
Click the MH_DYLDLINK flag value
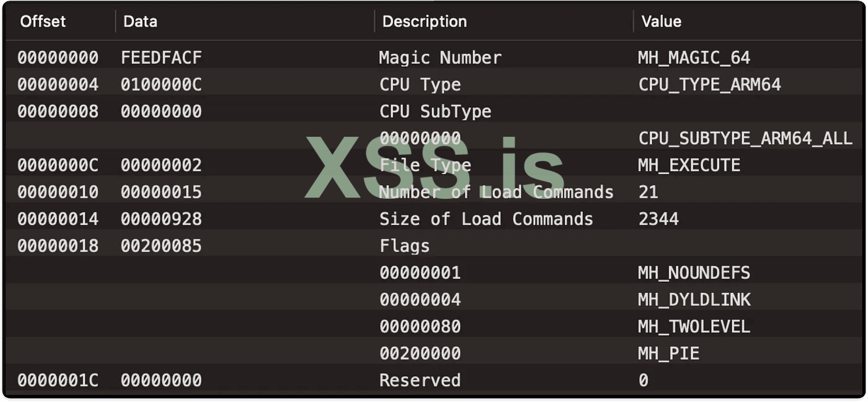click(694, 300)
